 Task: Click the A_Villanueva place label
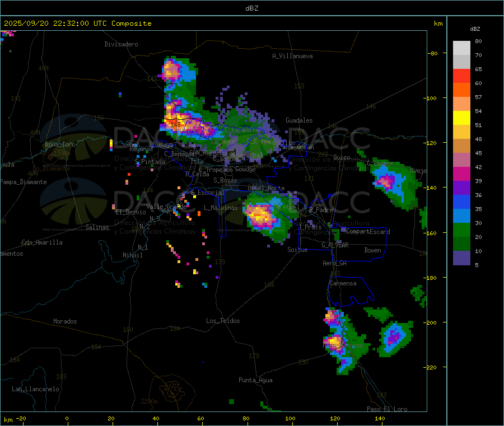(292, 56)
